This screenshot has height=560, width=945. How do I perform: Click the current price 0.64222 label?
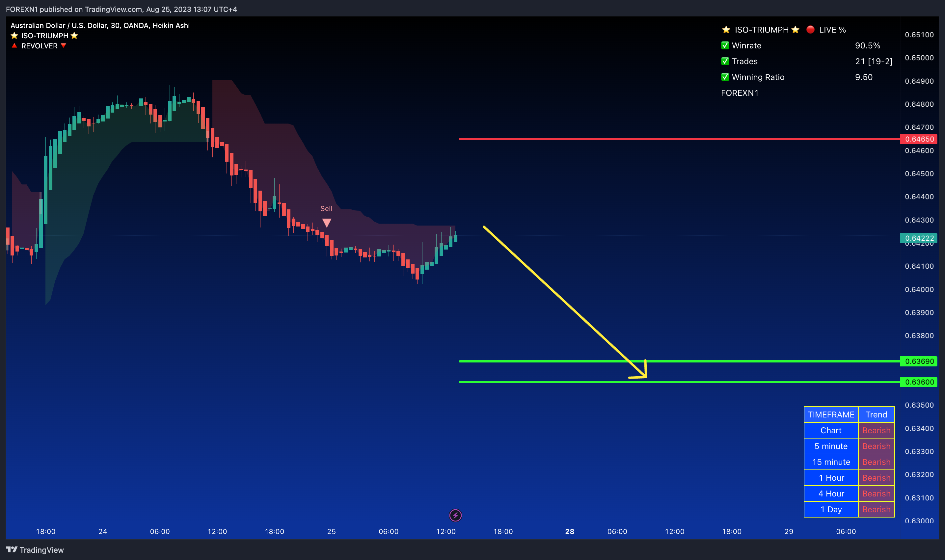point(919,238)
